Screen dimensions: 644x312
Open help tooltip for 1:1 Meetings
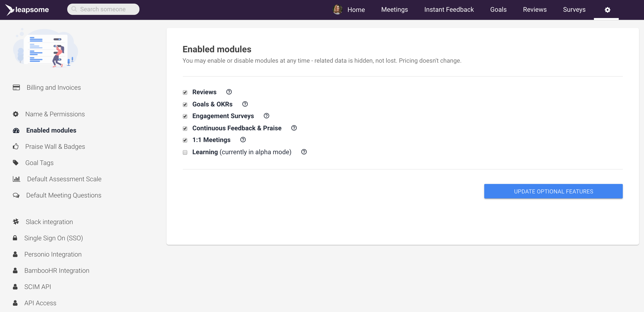[243, 140]
